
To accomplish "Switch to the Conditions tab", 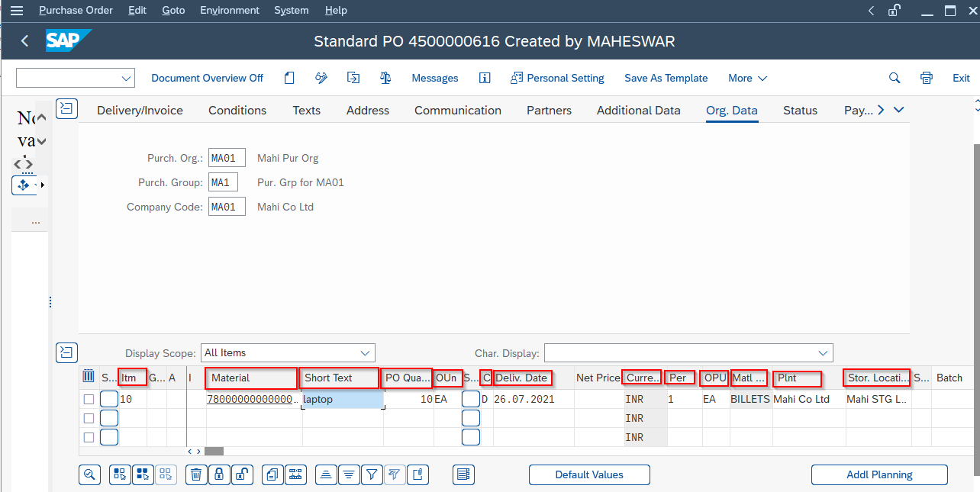I will tap(237, 110).
